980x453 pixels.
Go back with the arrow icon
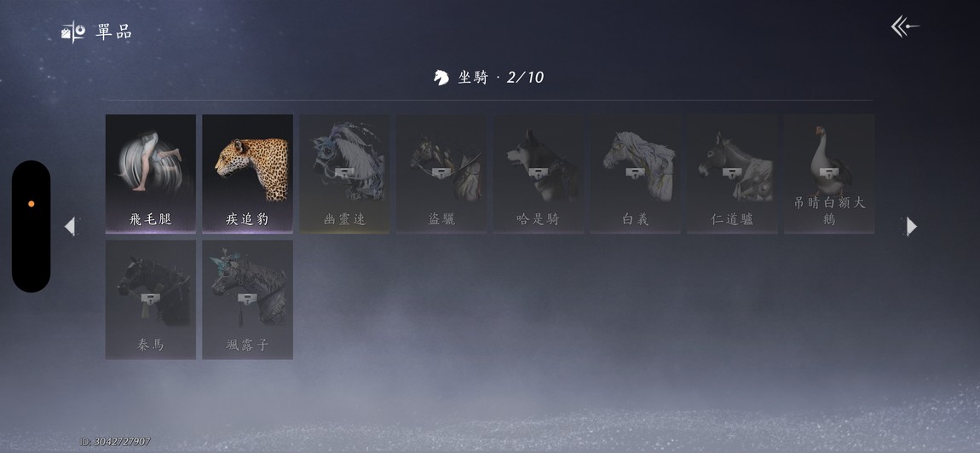click(x=904, y=26)
